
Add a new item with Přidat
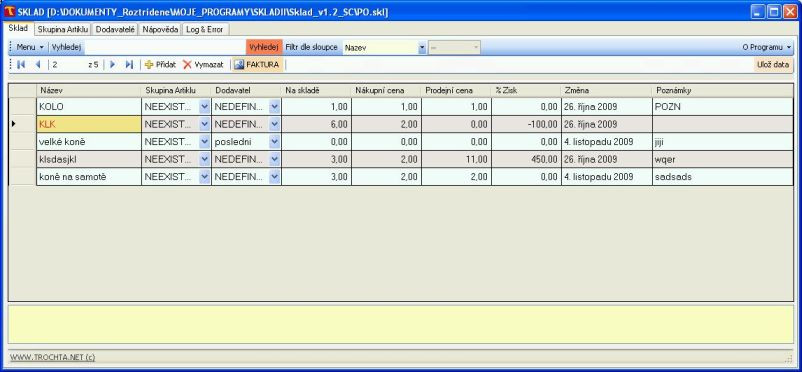161,64
